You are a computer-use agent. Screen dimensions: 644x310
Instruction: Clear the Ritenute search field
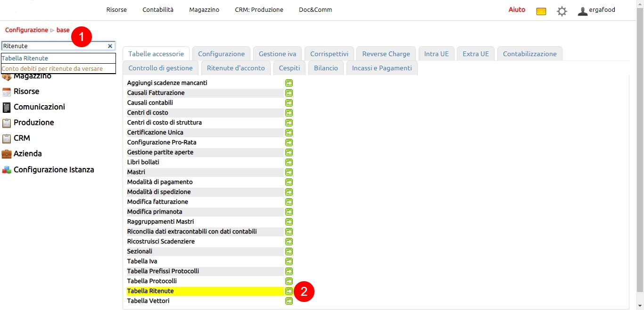tap(110, 46)
